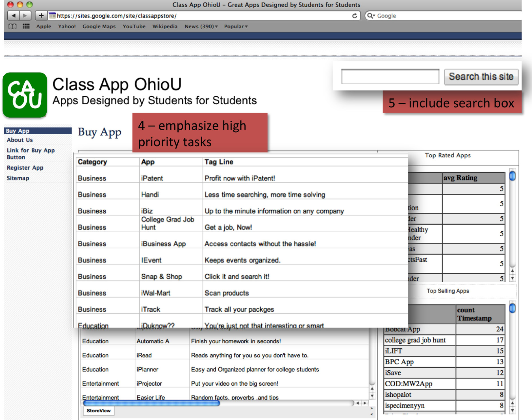Click the Top Selling Apps scroll down arrow
The width and height of the screenshot is (532, 420).
(512, 410)
